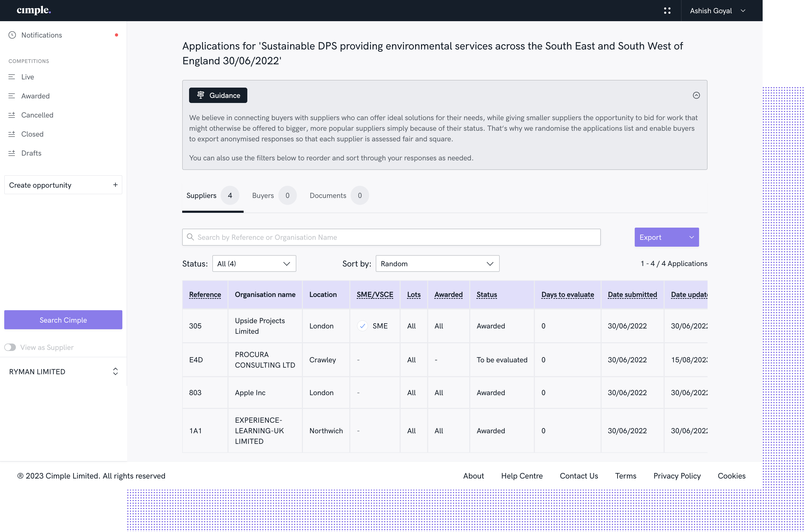Viewport: 805px width, 532px height.
Task: Click the Cancelled competitions icon
Action: (12, 115)
